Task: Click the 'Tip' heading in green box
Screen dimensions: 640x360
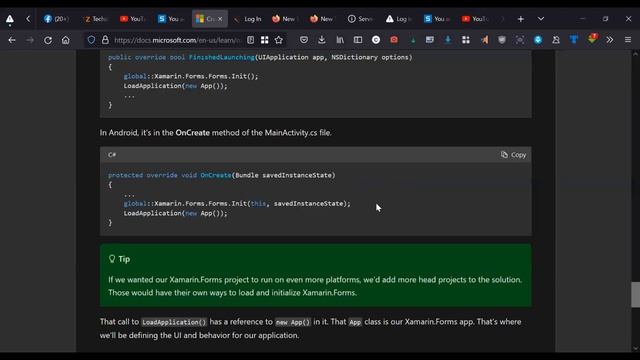Action: 124,259
